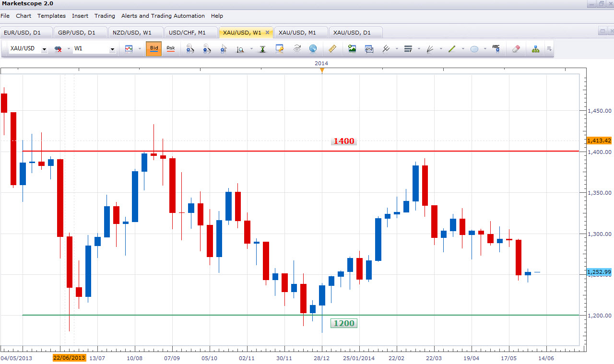This screenshot has width=614, height=364.
Task: Click the eye refresh view icon
Action: (x=296, y=49)
